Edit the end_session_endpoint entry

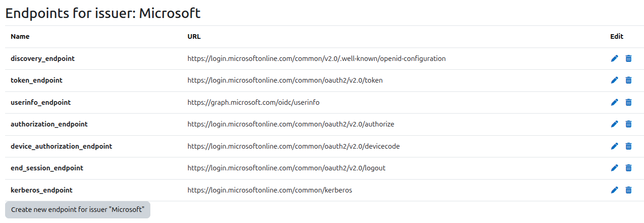pyautogui.click(x=614, y=168)
